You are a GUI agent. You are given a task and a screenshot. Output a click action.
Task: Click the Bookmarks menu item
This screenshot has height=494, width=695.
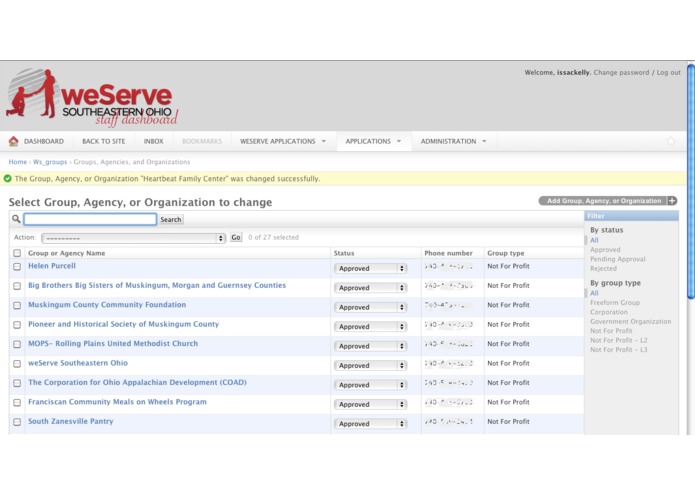click(202, 141)
